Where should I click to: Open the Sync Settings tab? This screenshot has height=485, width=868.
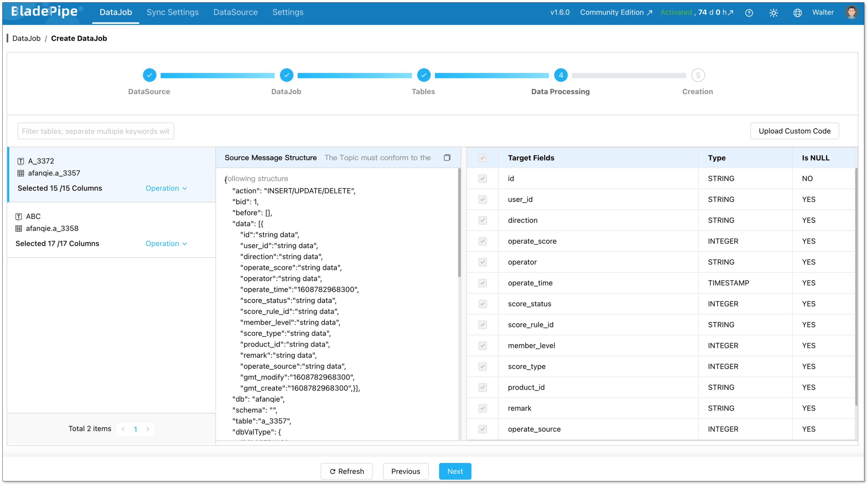173,12
